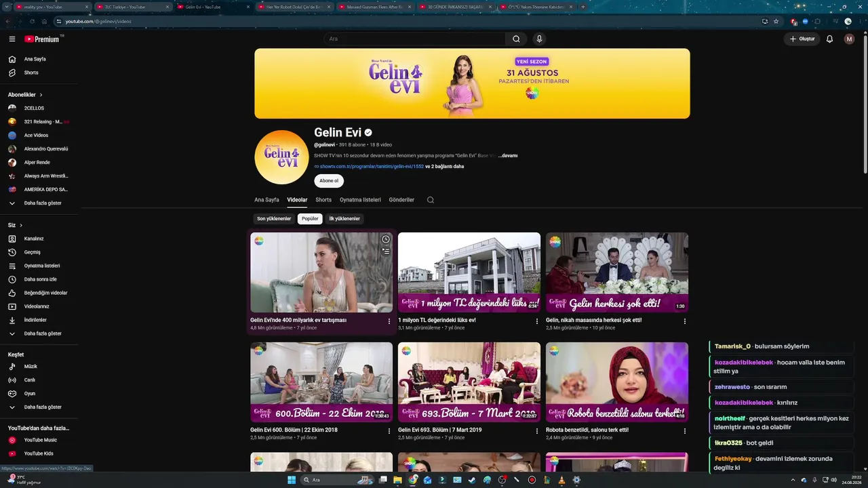Open showtv.com.tr channel link
This screenshot has height=488, width=868.
pyautogui.click(x=372, y=166)
